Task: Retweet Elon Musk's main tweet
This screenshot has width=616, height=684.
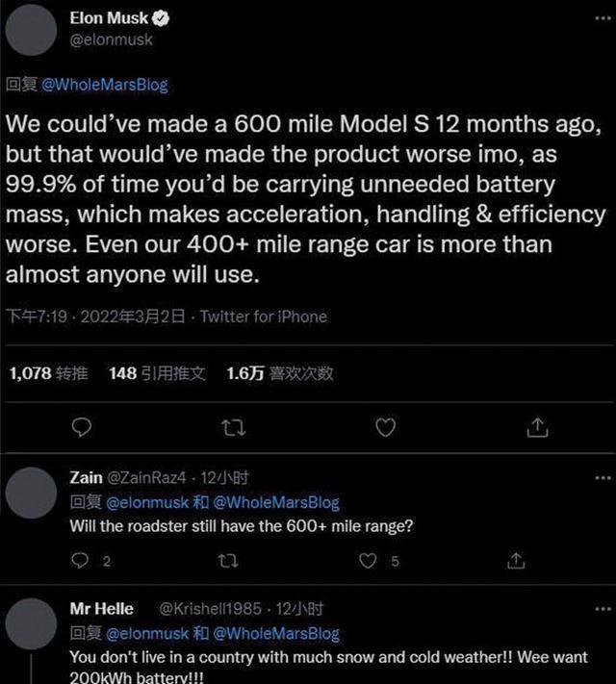Action: coord(233,426)
